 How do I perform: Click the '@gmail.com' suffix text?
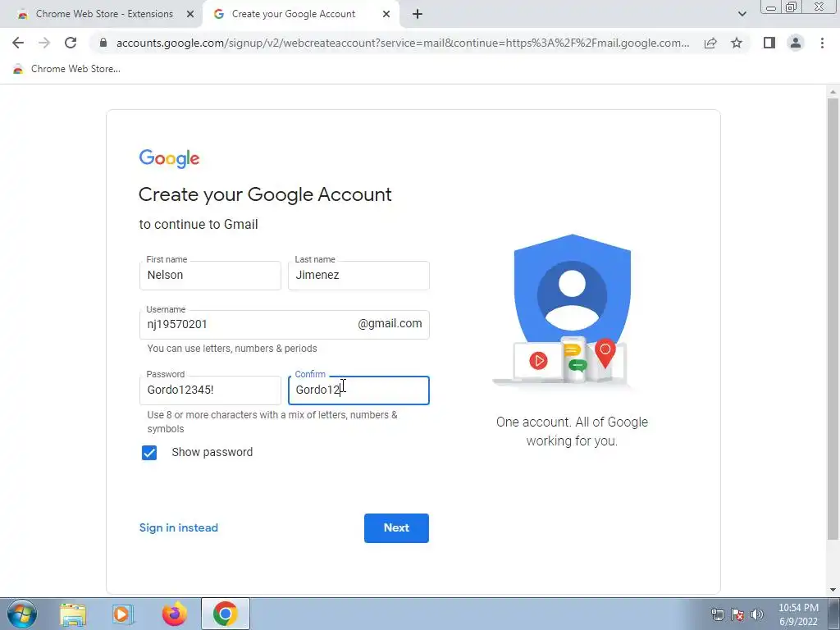click(x=390, y=323)
